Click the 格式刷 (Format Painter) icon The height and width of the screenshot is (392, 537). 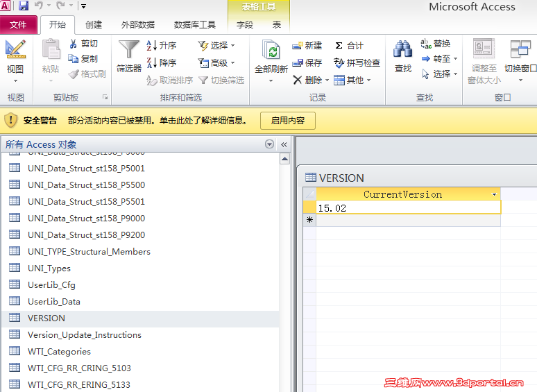click(x=74, y=74)
